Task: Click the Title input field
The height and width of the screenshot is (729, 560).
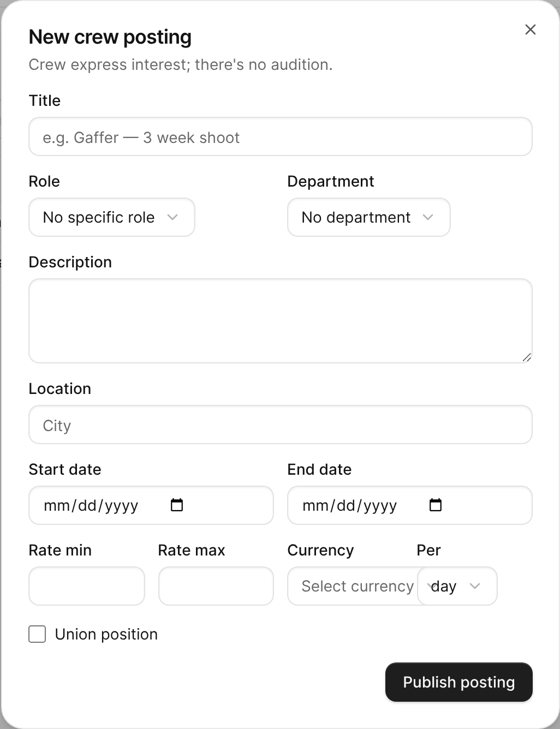Action: click(x=280, y=136)
